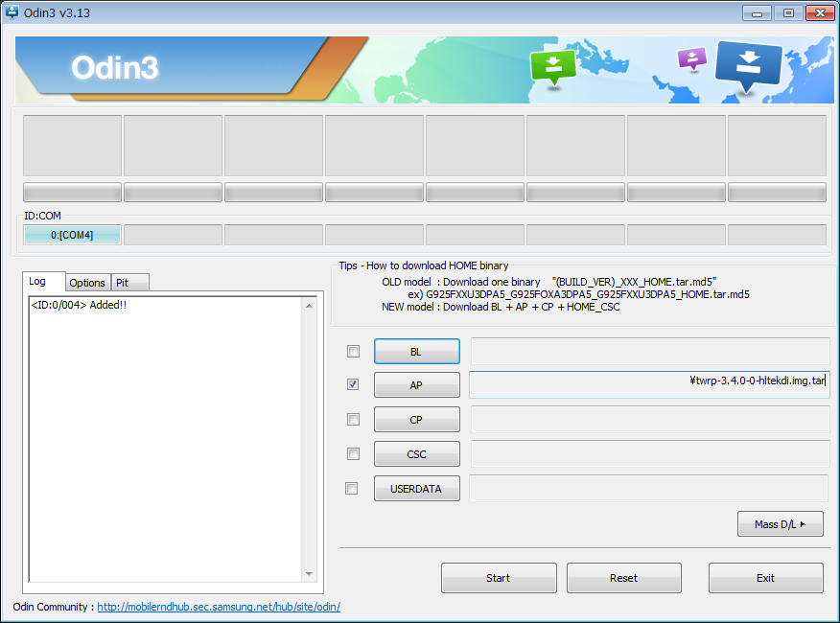Close the Odin3 window
The width and height of the screenshot is (840, 623).
click(820, 13)
